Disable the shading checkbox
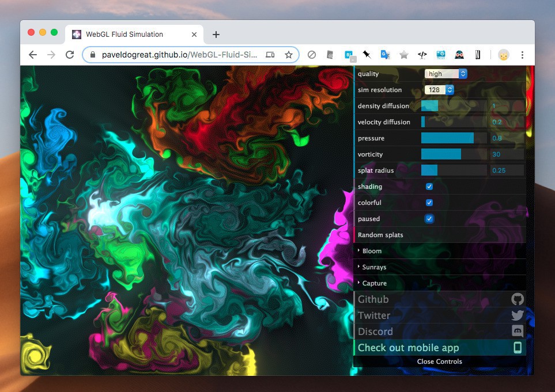The width and height of the screenshot is (555, 392). 429,187
